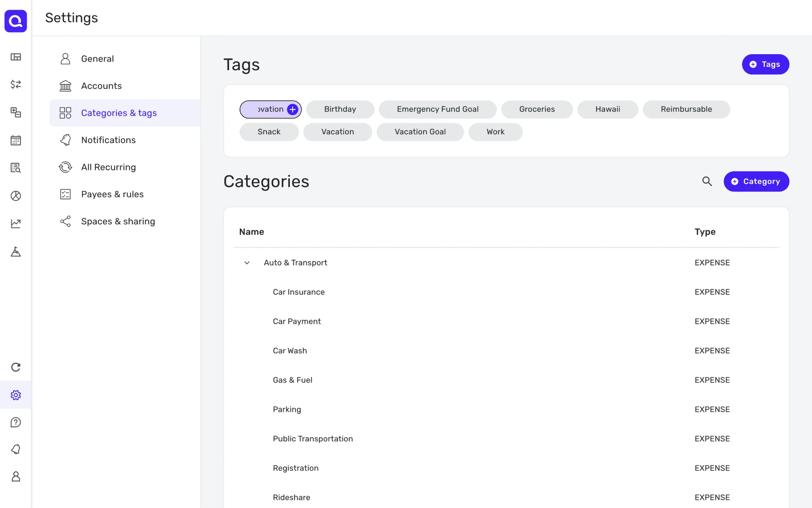Open the help question mark icon
The width and height of the screenshot is (812, 508).
tap(16, 422)
